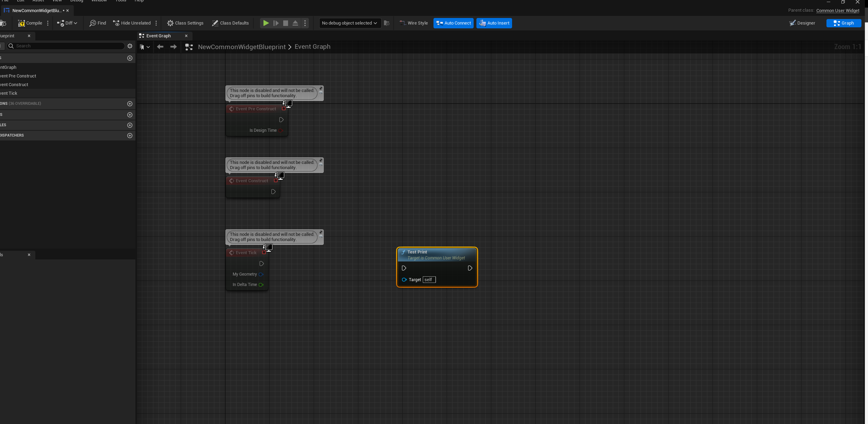Click the My Blueprint search field
Screen dimensions: 868x424
[x=66, y=46]
